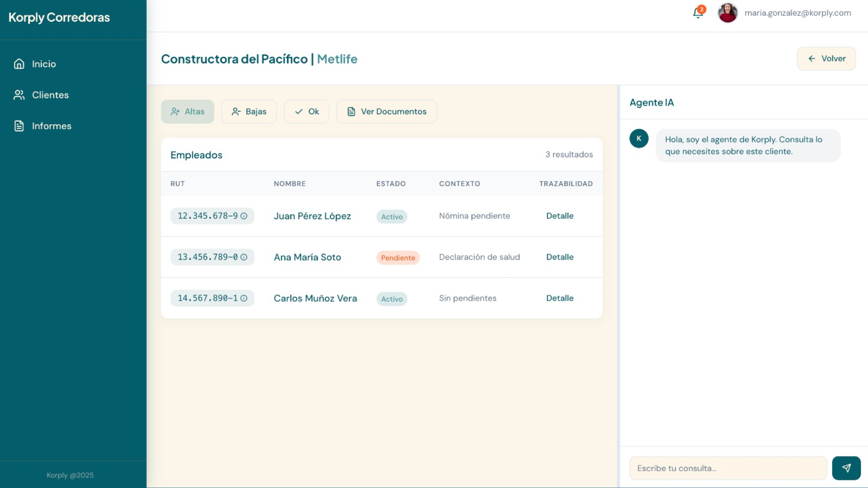Select the Altas tab
Screen dimensions: 868x488
(188, 112)
